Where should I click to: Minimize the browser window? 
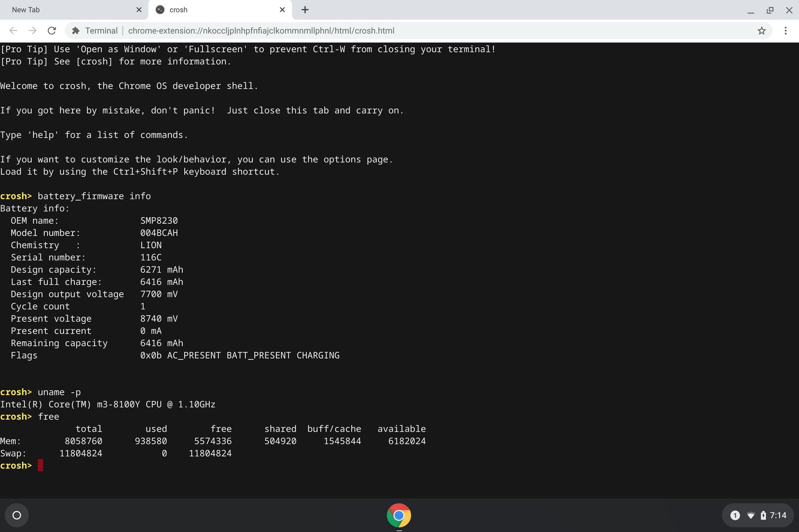tap(751, 10)
